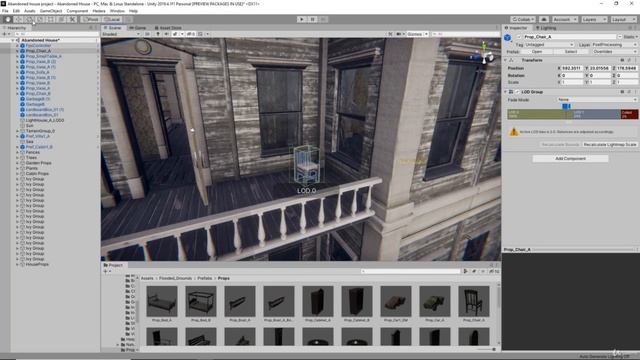Toggle scene audio button

click(166, 34)
